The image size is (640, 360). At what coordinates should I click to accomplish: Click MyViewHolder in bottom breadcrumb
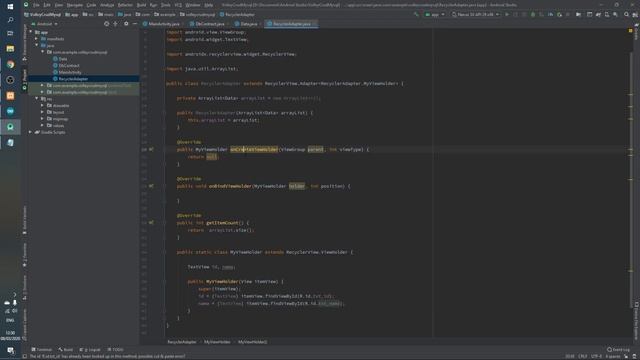[x=217, y=342]
